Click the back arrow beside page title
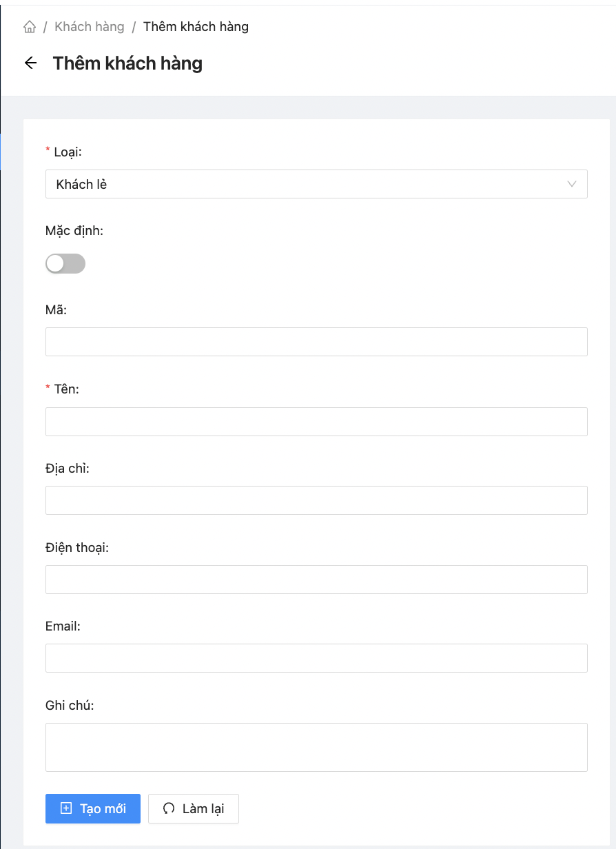Viewport: 616px width, 849px height. 30,63
